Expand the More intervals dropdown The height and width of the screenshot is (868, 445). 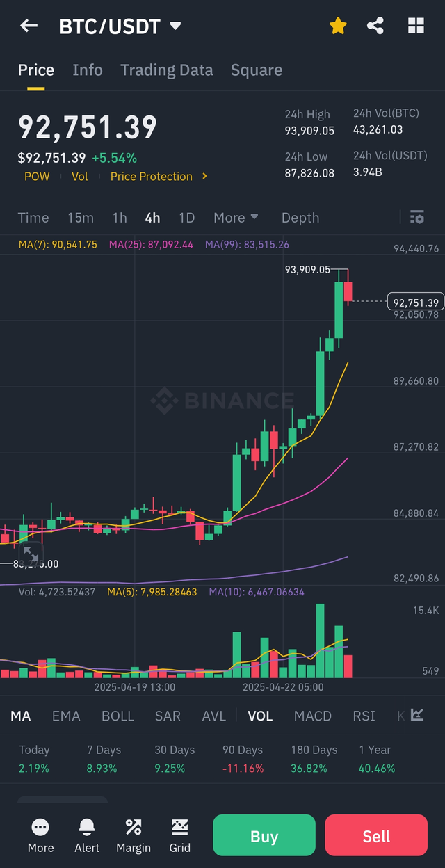click(236, 218)
